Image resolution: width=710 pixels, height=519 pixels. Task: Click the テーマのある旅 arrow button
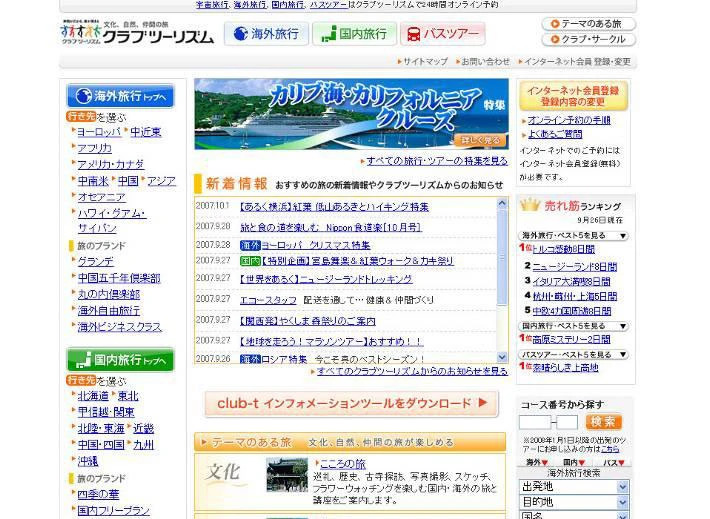click(x=588, y=23)
